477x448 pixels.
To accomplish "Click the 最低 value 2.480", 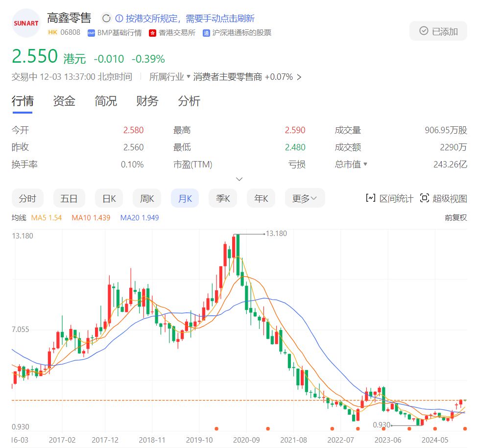I will point(295,147).
